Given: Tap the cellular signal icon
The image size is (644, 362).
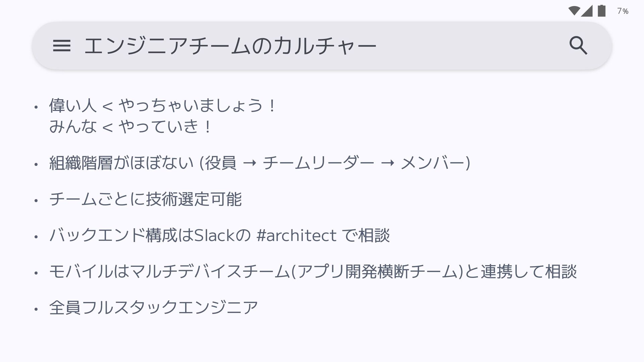Looking at the screenshot, I should pyautogui.click(x=587, y=11).
